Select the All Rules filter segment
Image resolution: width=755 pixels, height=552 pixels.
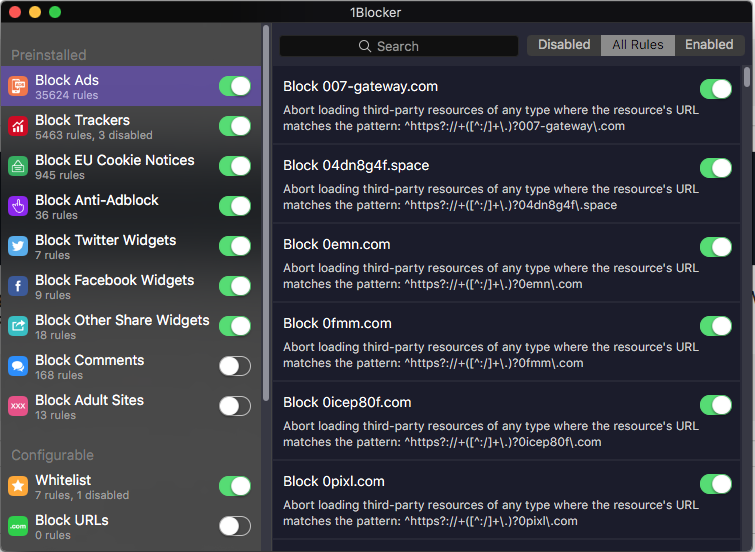638,45
